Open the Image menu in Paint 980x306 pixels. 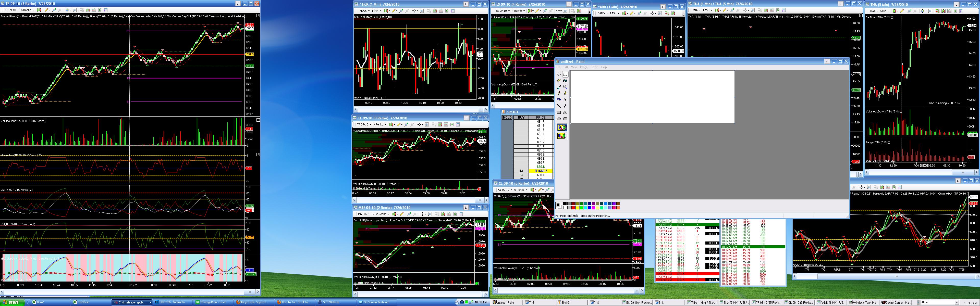(x=584, y=67)
